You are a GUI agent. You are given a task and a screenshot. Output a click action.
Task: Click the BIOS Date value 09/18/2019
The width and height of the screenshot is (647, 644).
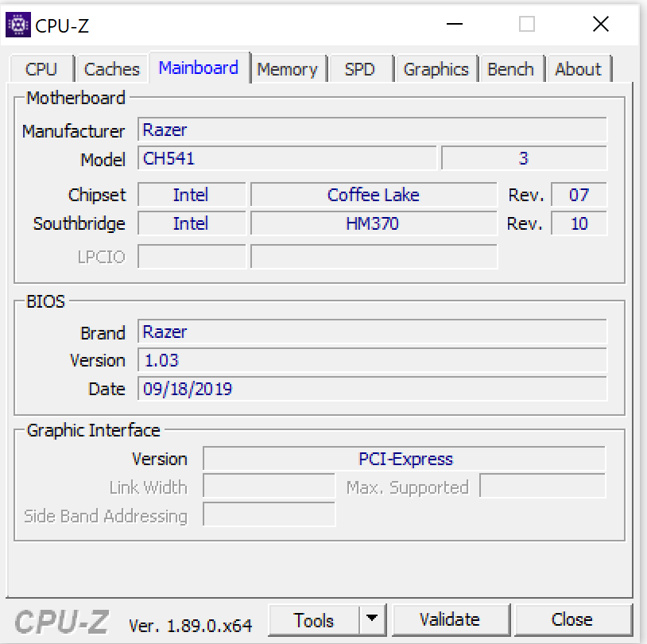pyautogui.click(x=372, y=389)
